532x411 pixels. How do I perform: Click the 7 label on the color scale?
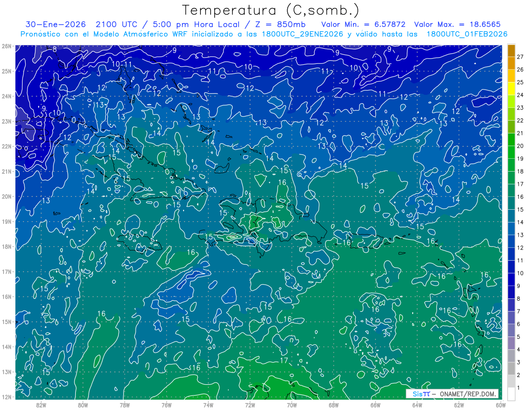[x=518, y=312]
